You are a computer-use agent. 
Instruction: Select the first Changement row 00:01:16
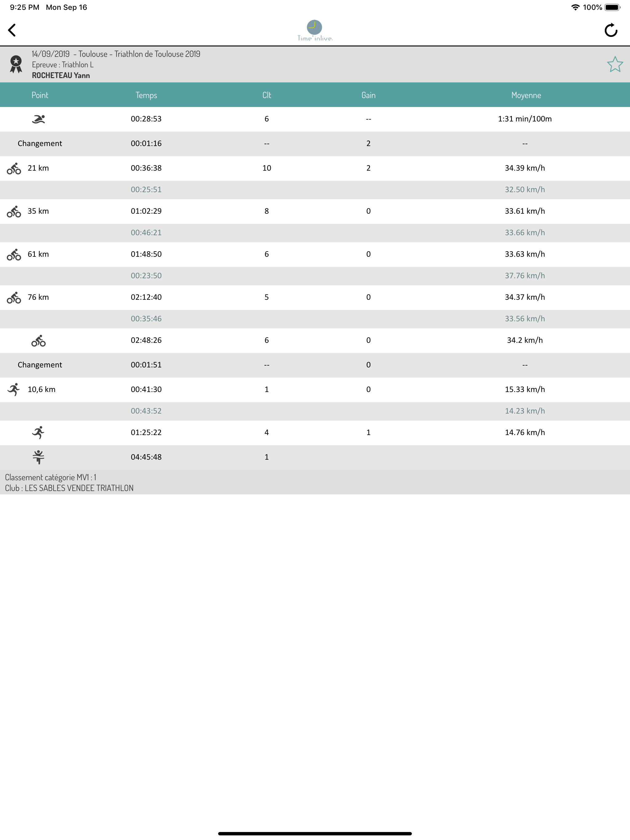click(146, 144)
